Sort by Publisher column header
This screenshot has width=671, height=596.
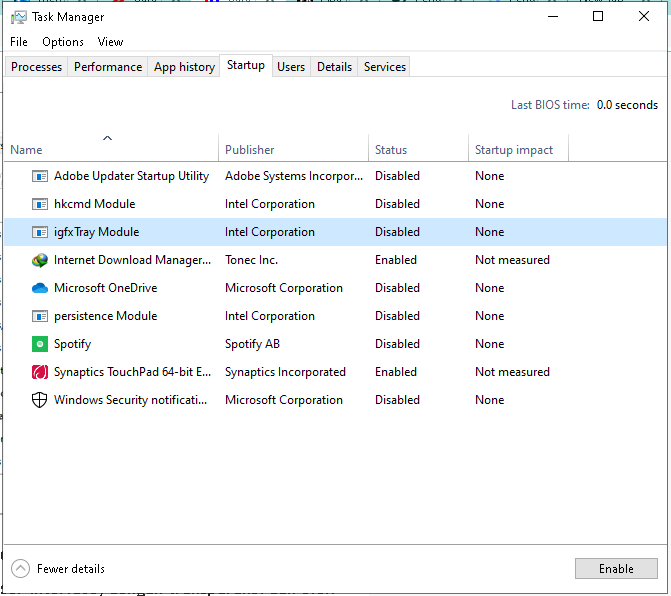tap(249, 150)
